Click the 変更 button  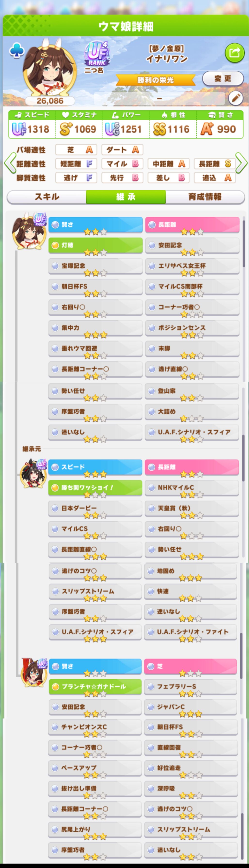[x=223, y=78]
